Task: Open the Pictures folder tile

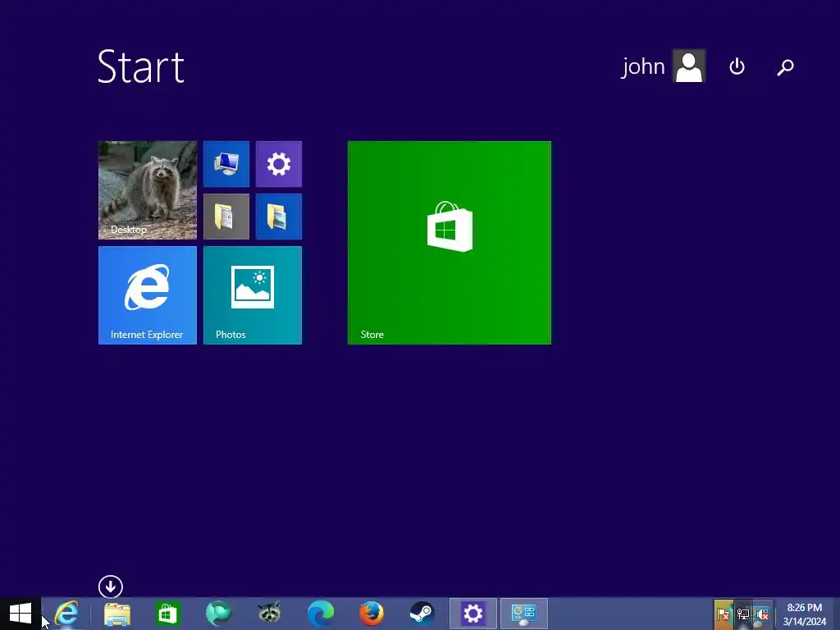Action: point(279,216)
